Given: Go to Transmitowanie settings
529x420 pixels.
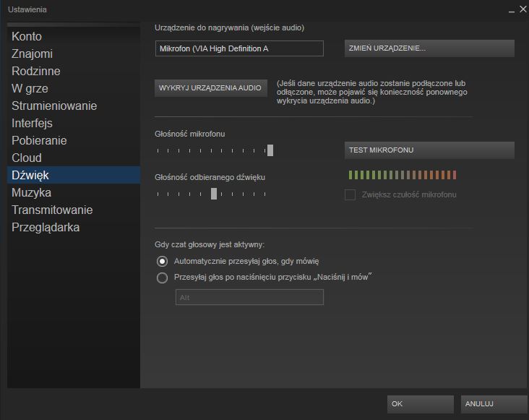Looking at the screenshot, I should 74,210.
